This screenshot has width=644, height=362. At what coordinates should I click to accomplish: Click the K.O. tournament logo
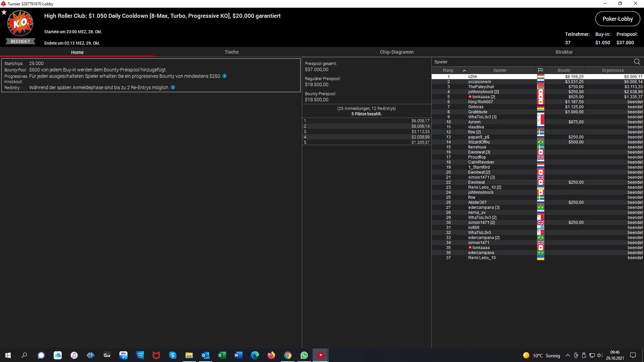coord(20,23)
